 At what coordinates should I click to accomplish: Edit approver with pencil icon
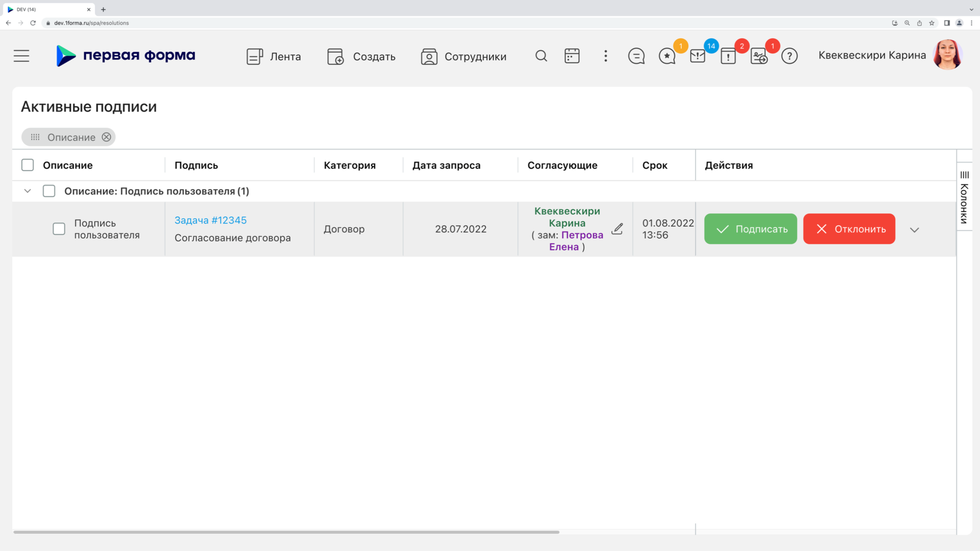coord(617,229)
